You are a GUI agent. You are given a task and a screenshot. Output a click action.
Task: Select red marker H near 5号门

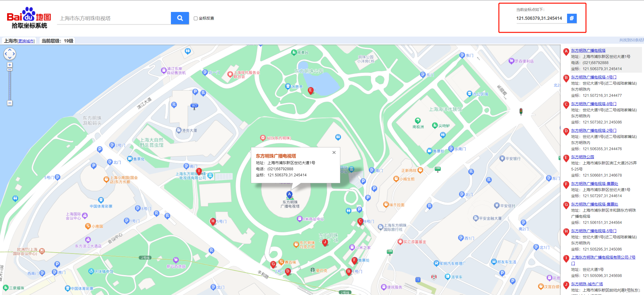213,222
